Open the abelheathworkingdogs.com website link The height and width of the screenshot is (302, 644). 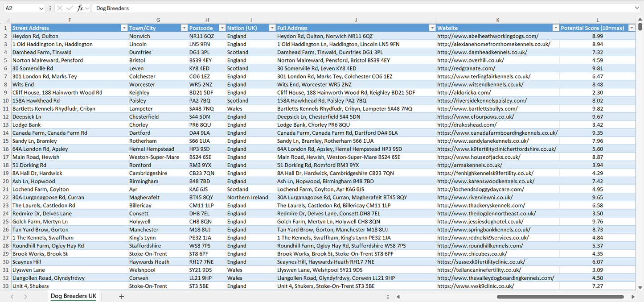[488, 36]
